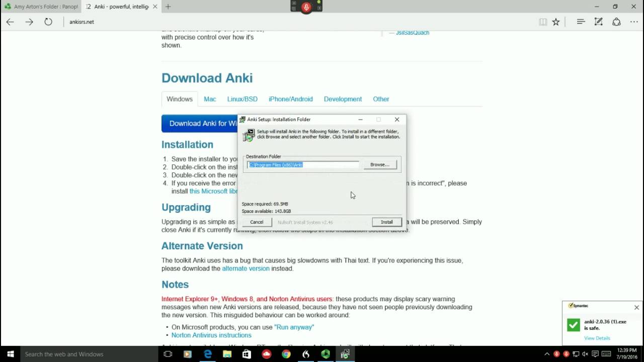Screen dimensions: 644x362
Task: Click the Notes heading
Action: pyautogui.click(x=175, y=285)
